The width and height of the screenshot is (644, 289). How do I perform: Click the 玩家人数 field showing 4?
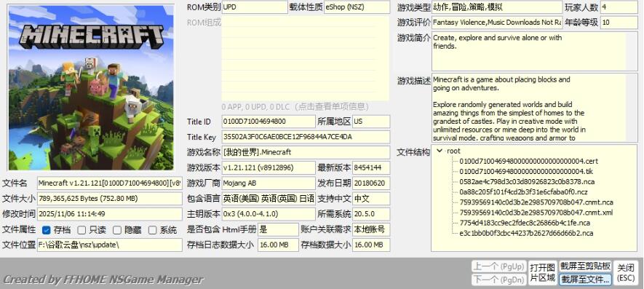tap(619, 7)
